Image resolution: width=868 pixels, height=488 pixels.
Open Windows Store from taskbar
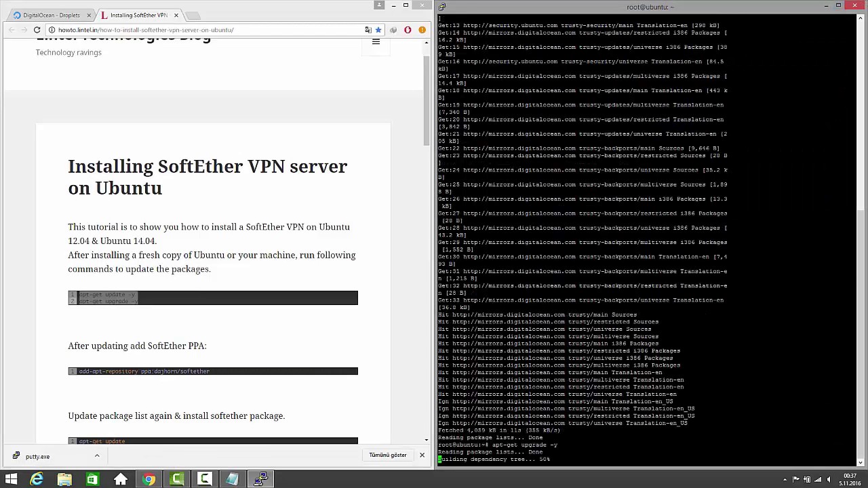point(92,479)
